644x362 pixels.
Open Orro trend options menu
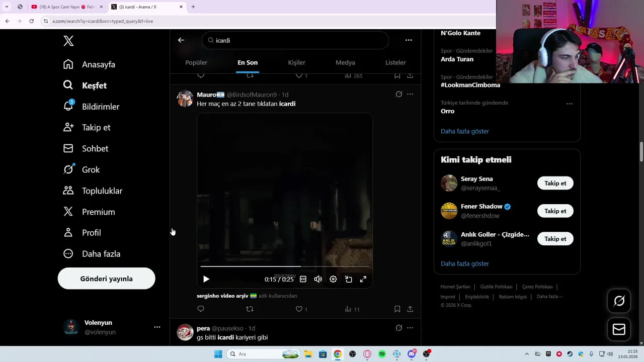pos(569,104)
